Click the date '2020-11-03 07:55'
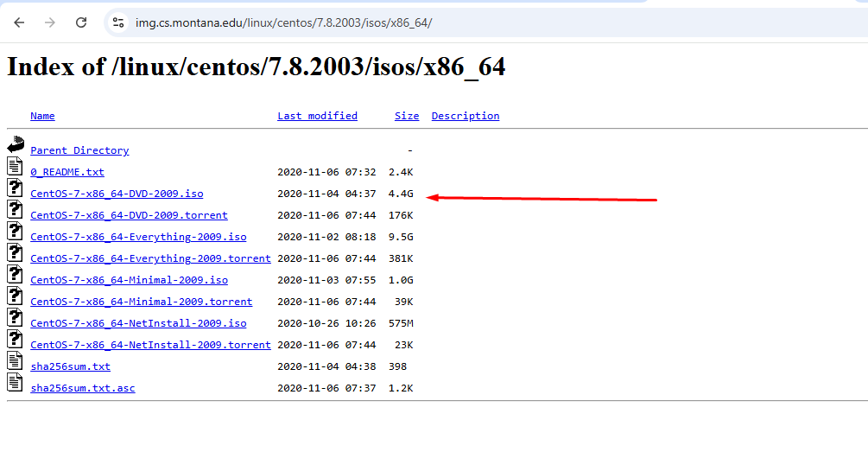The width and height of the screenshot is (868, 452). click(326, 280)
